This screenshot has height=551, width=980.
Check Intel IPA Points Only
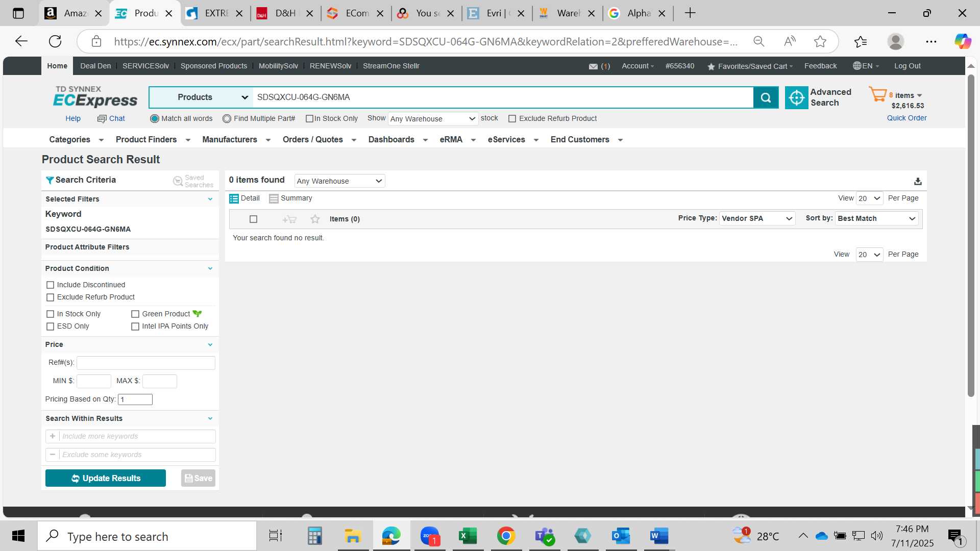click(135, 327)
